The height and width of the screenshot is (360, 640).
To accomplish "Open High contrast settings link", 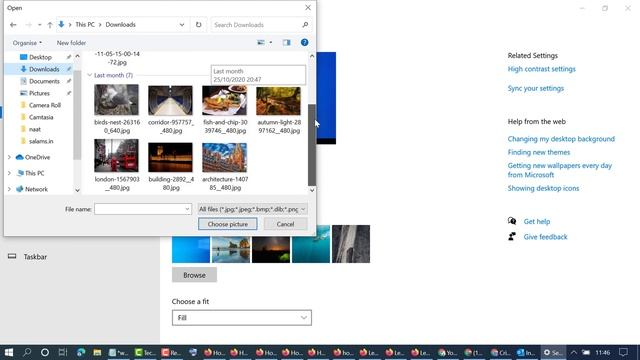I will (541, 69).
